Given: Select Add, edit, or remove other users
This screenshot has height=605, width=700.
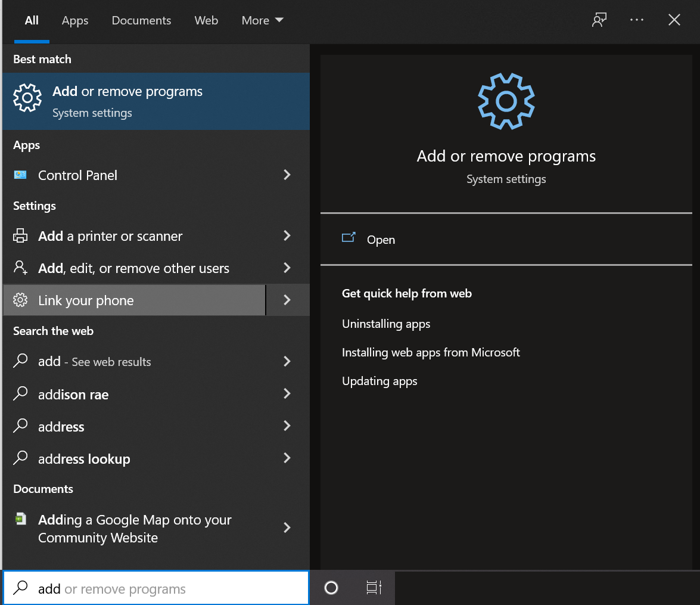Looking at the screenshot, I should coord(134,268).
